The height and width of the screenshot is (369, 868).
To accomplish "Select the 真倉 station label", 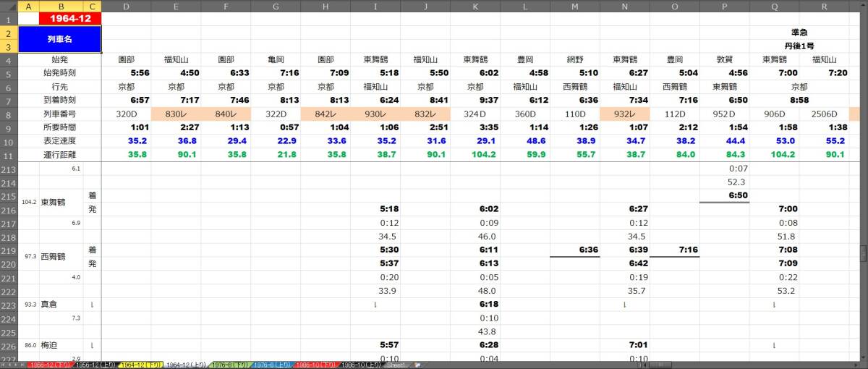I will coord(49,304).
